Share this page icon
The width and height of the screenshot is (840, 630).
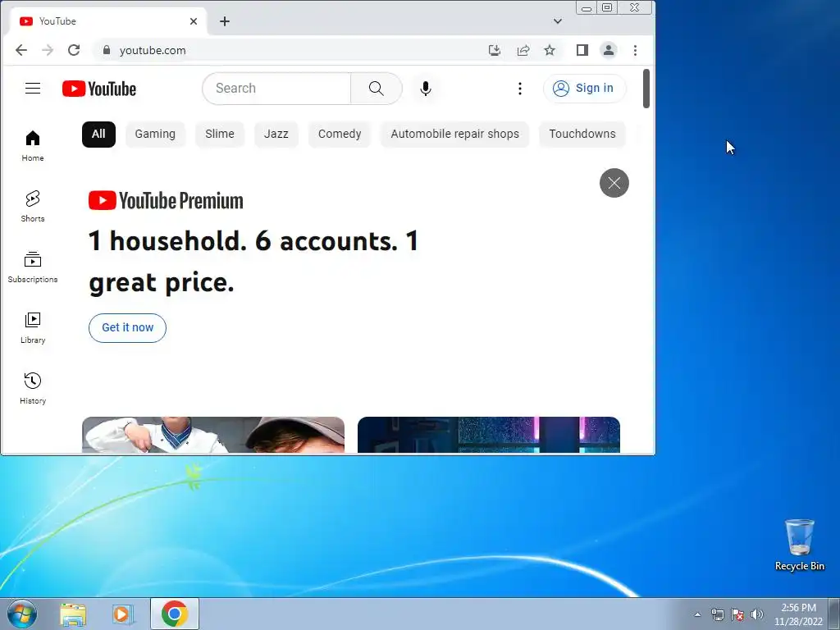click(x=523, y=50)
